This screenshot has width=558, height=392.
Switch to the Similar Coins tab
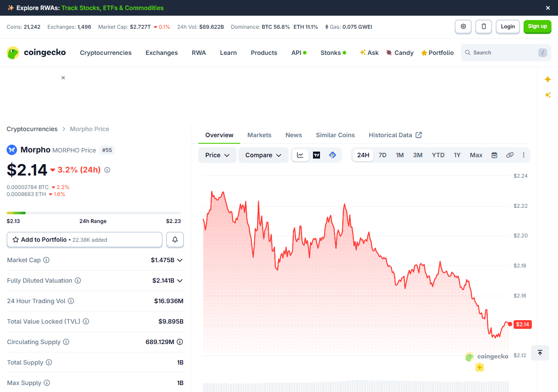pyautogui.click(x=335, y=135)
